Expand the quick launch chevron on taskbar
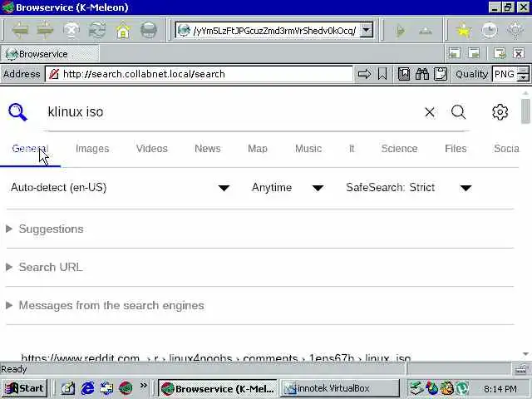This screenshot has height=399, width=532. [144, 386]
